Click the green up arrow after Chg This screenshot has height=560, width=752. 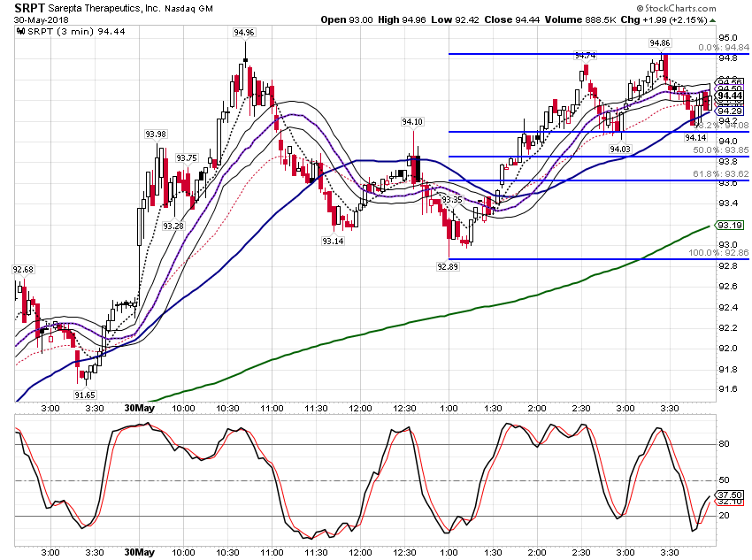tap(713, 20)
